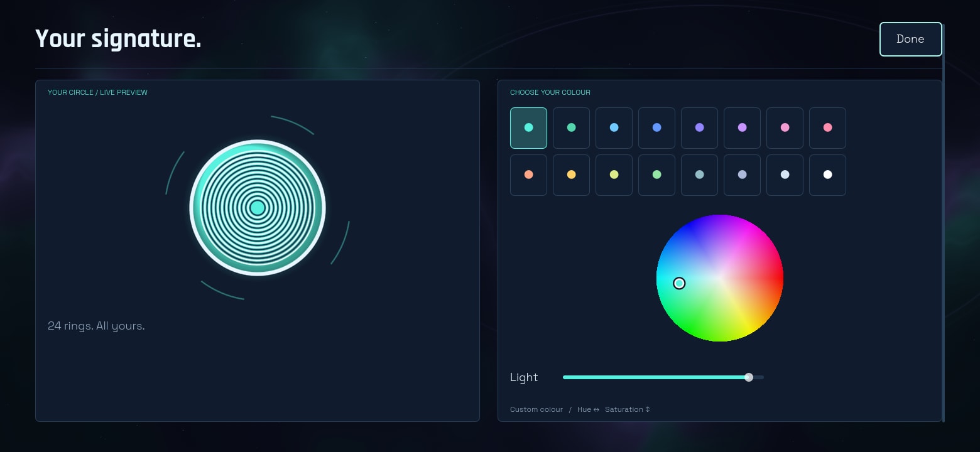Choose the rose red colour swatch
This screenshot has width=980, height=452.
(827, 128)
